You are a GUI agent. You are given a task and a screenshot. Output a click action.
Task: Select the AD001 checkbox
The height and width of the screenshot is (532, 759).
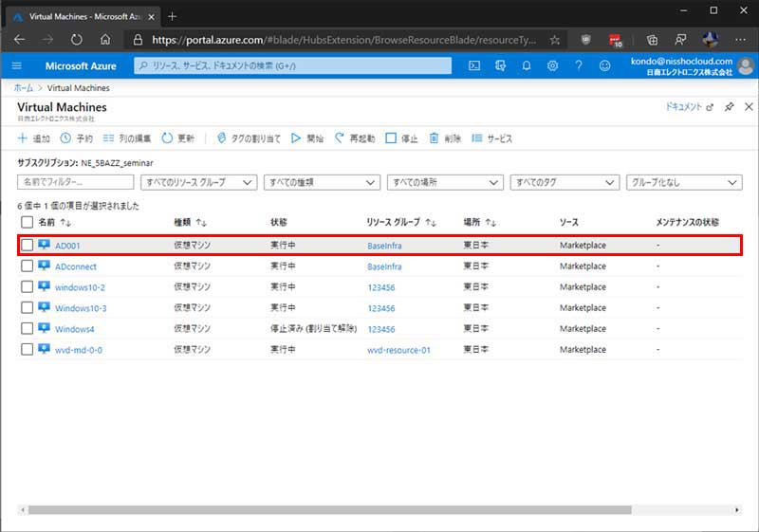click(x=27, y=246)
